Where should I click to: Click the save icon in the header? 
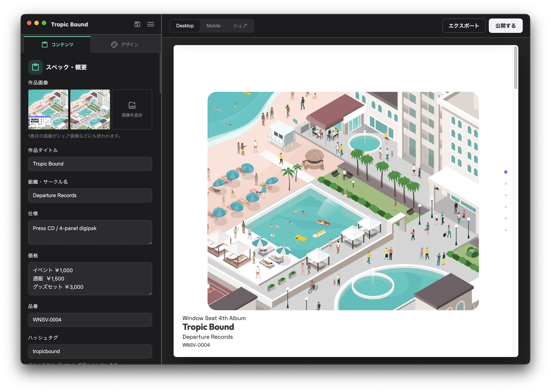[x=137, y=24]
